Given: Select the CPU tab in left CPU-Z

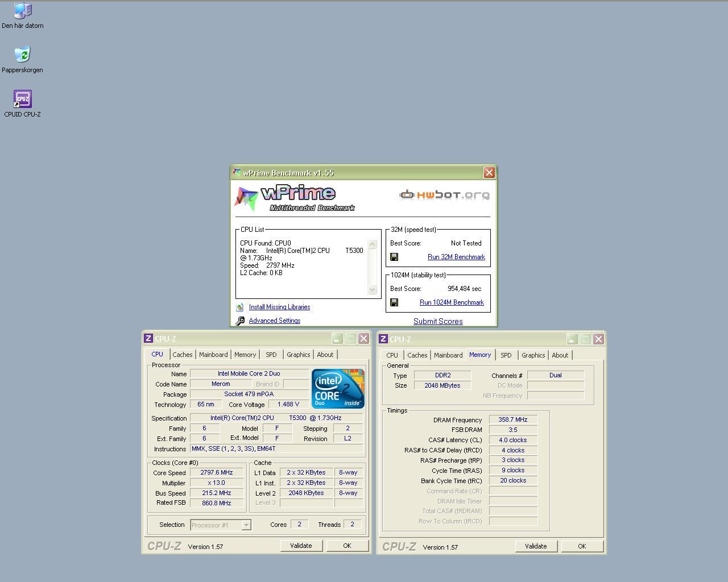Looking at the screenshot, I should coord(157,354).
